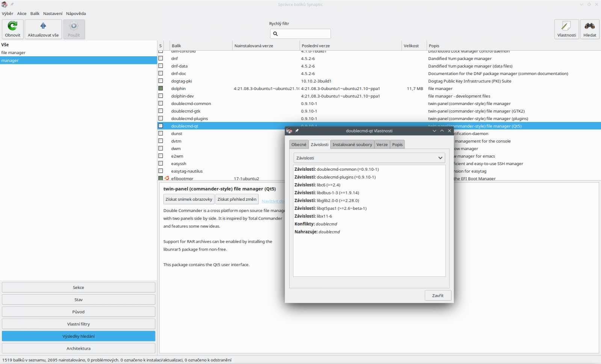The image size is (601, 364).
Task: Toggle the dunst package checkbox
Action: pyautogui.click(x=160, y=133)
